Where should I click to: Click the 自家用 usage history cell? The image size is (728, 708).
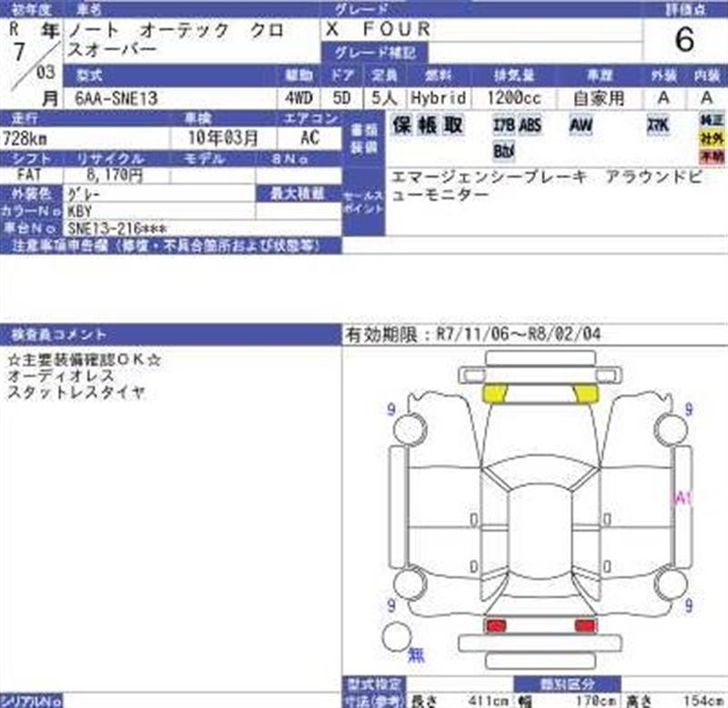pos(599,98)
